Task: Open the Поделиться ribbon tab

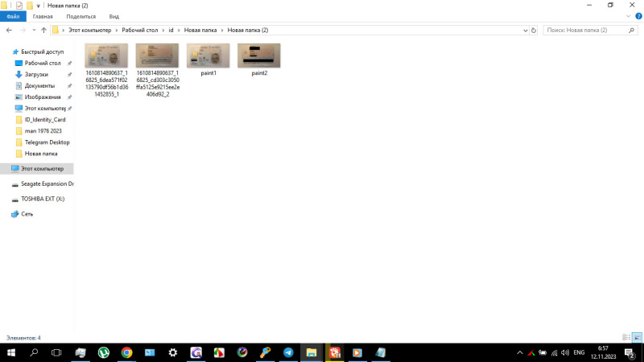Action: pyautogui.click(x=80, y=16)
